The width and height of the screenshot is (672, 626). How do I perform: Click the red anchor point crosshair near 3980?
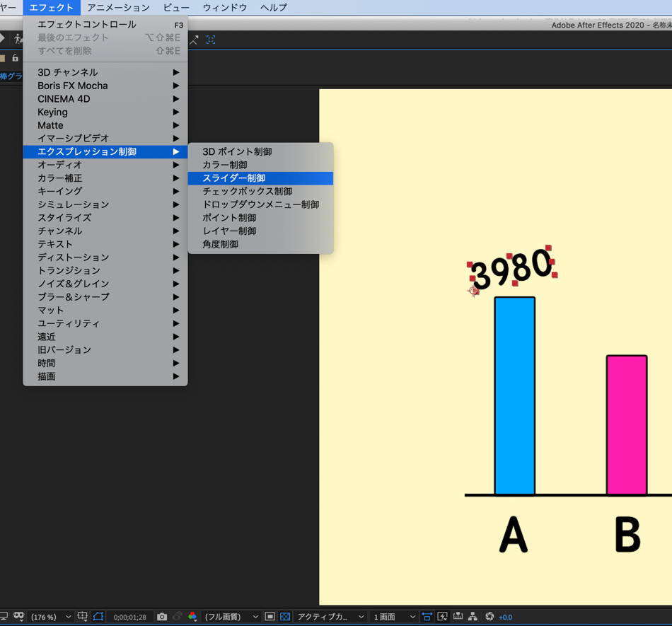tap(473, 291)
